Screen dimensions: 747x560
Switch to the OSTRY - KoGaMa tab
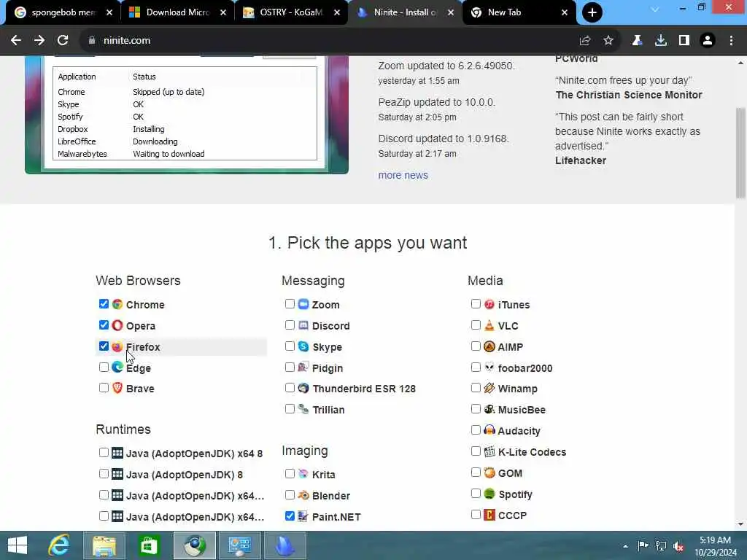click(x=291, y=12)
